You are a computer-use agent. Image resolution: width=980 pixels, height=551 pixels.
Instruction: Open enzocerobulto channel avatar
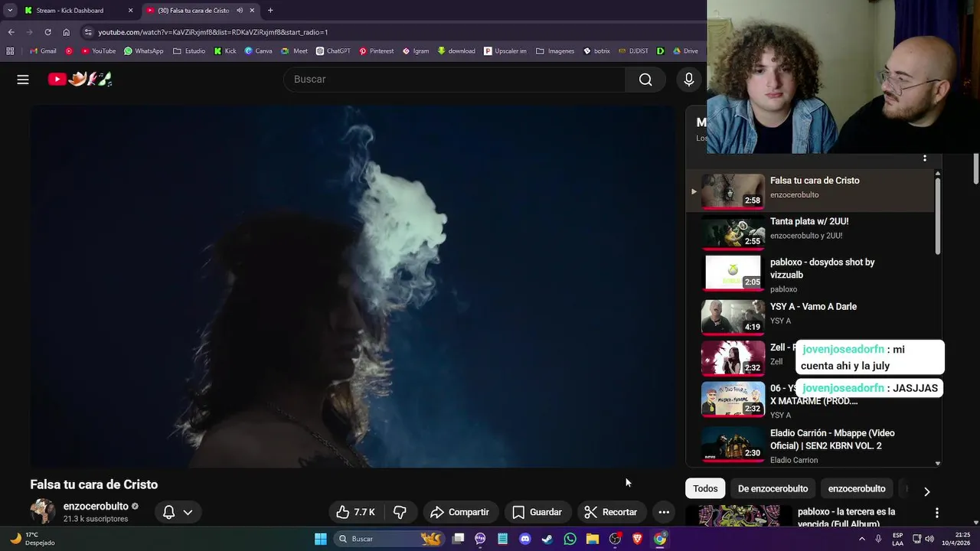(x=43, y=511)
